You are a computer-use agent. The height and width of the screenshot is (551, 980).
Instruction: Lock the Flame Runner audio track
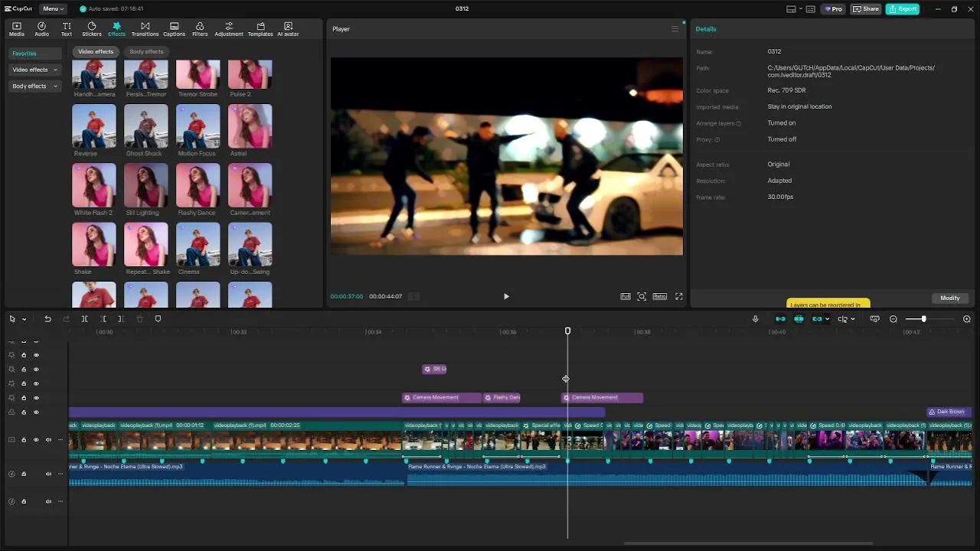24,474
